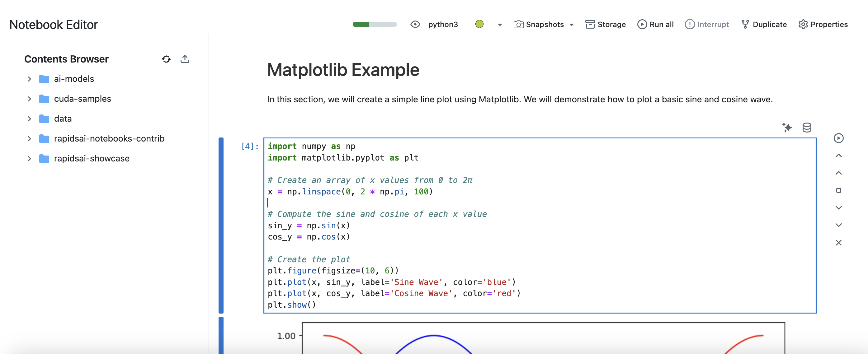Expand the data folder
868x354 pixels.
[29, 119]
